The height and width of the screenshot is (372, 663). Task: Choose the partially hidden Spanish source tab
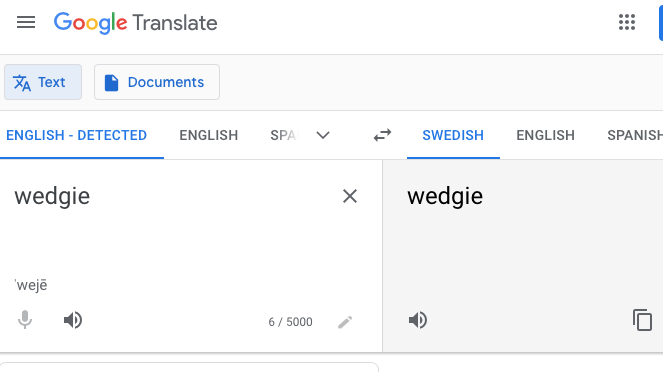[x=284, y=135]
